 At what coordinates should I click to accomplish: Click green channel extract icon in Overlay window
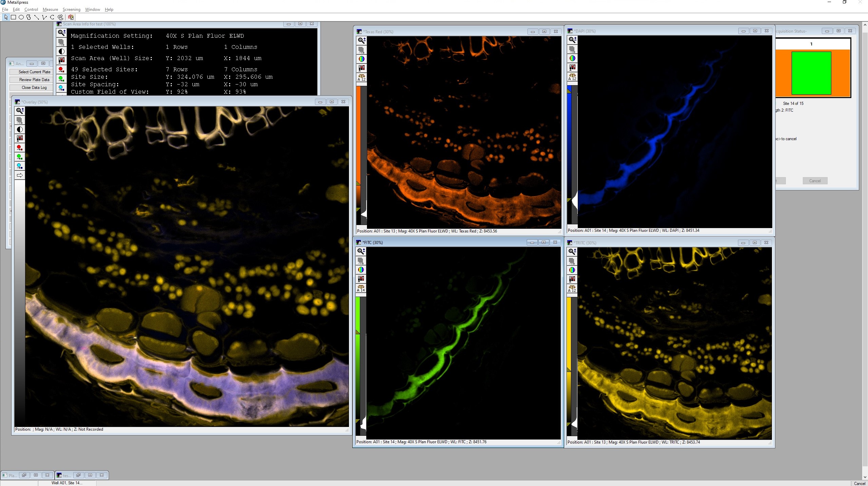click(x=20, y=157)
